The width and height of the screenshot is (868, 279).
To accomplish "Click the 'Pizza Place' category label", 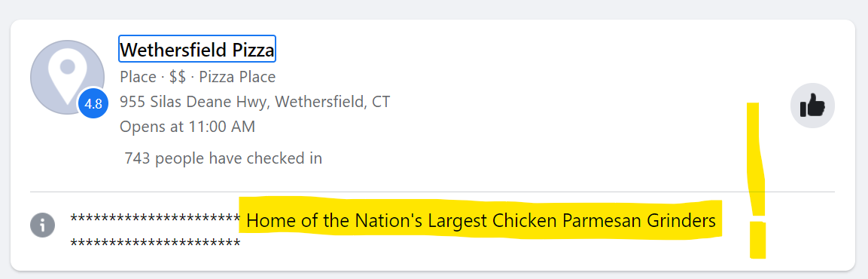I will point(237,77).
